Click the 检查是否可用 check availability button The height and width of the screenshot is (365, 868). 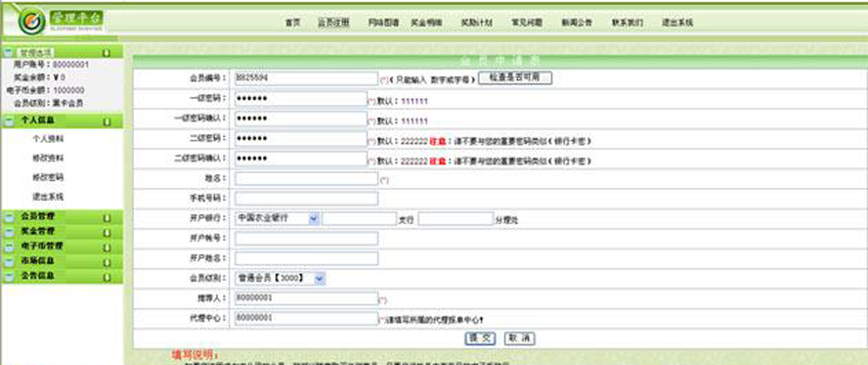(x=515, y=78)
